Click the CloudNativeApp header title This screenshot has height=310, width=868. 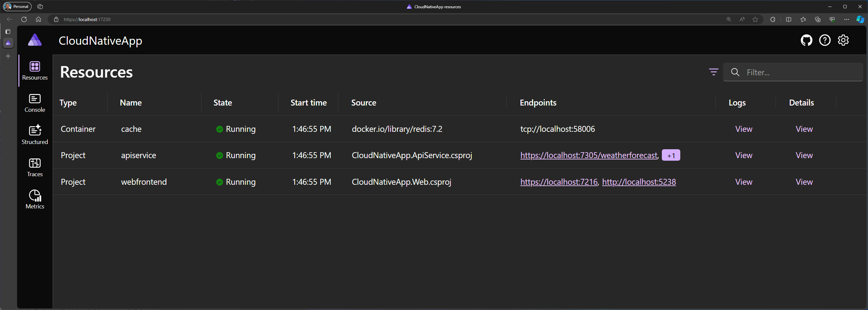[x=100, y=40]
